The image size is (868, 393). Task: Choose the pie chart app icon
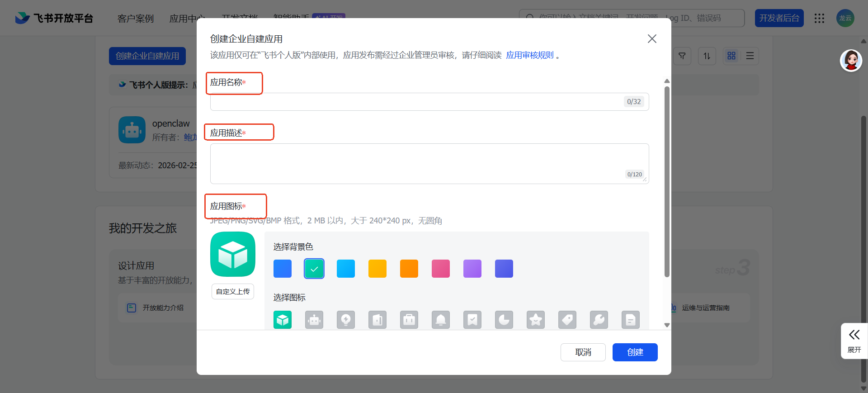(504, 320)
